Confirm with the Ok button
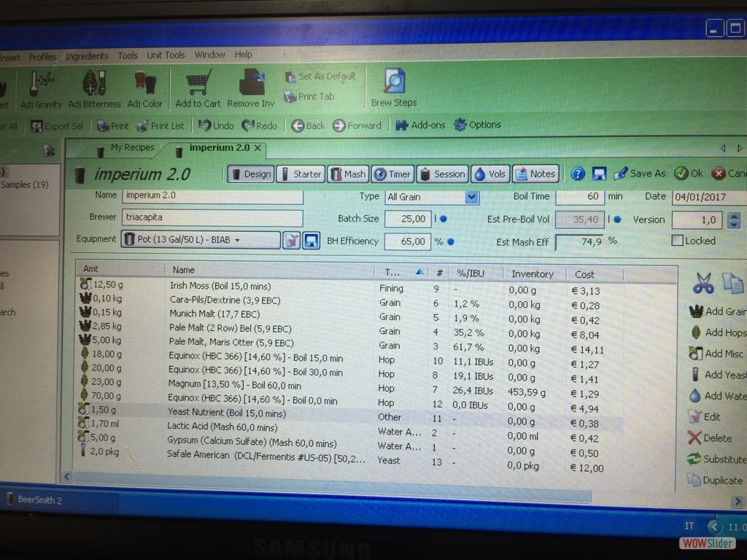 tap(689, 174)
